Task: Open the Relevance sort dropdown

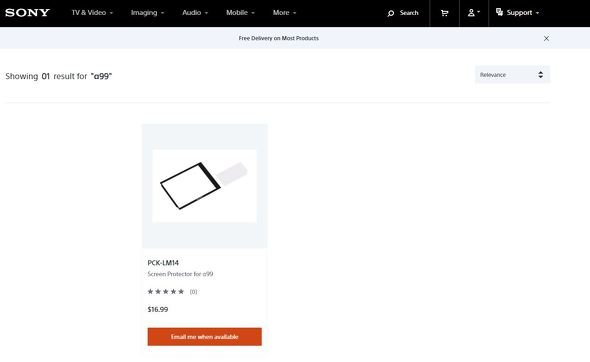Action: [512, 75]
